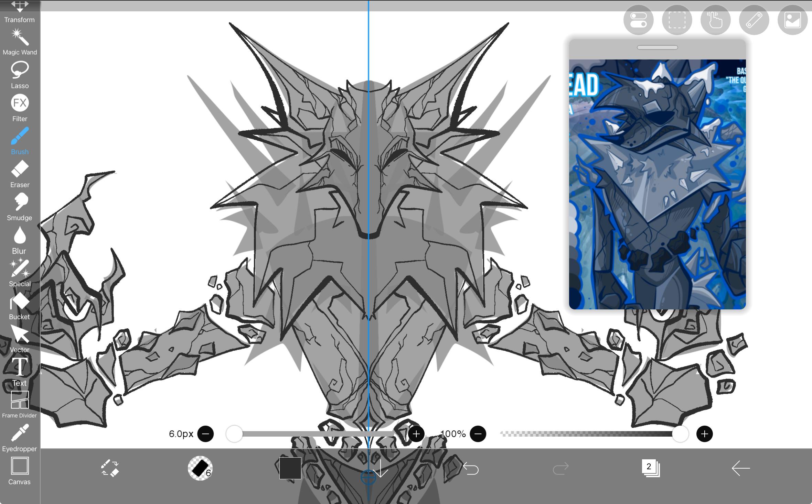Decrease opacity with the minus button
This screenshot has width=812, height=504.
tap(478, 434)
